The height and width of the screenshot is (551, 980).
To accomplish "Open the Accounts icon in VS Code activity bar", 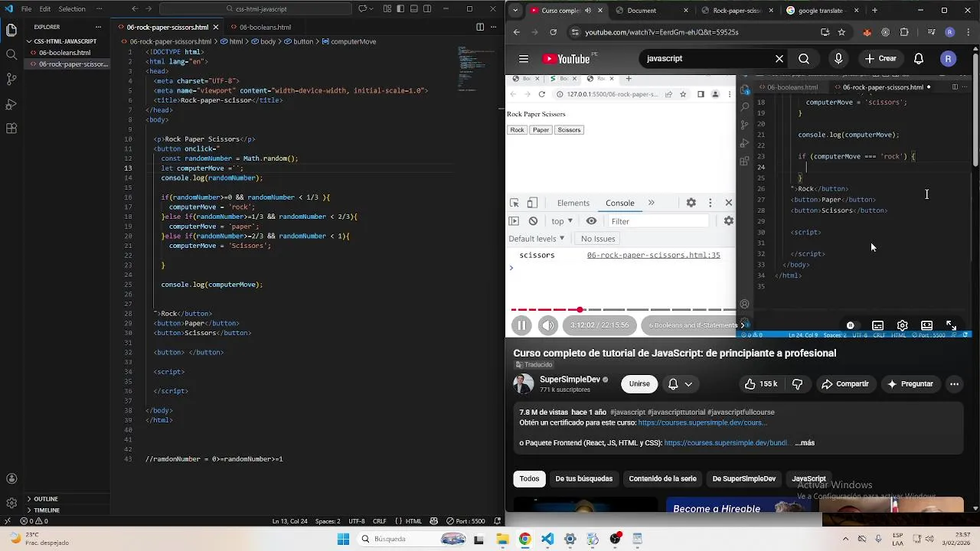I will [11, 479].
